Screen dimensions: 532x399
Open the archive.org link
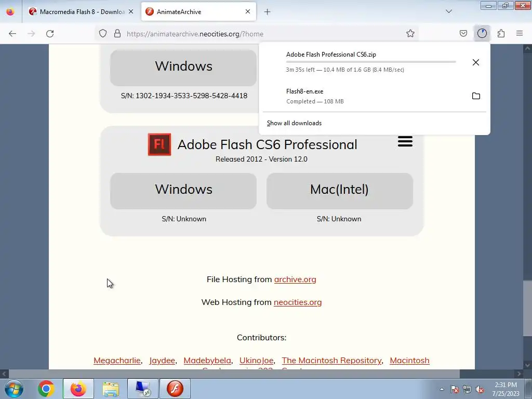295,279
